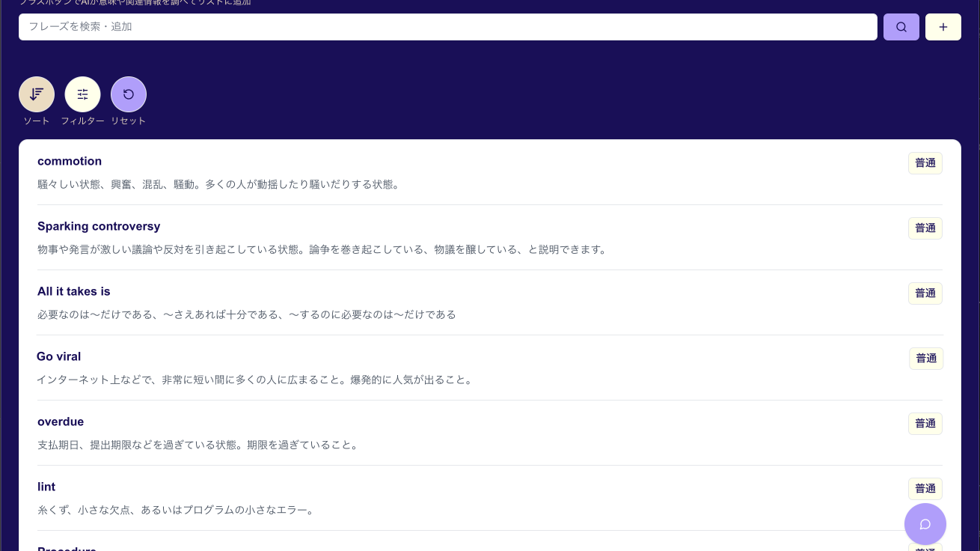The image size is (980, 551).
Task: Select the phrase title Sparking controversy
Action: click(99, 226)
